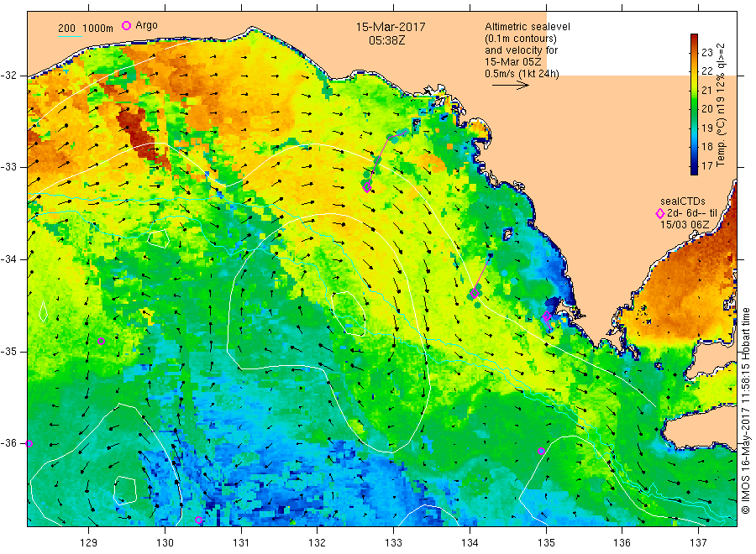Click the color bar value 17
This screenshot has height=554, width=756.
(x=706, y=165)
